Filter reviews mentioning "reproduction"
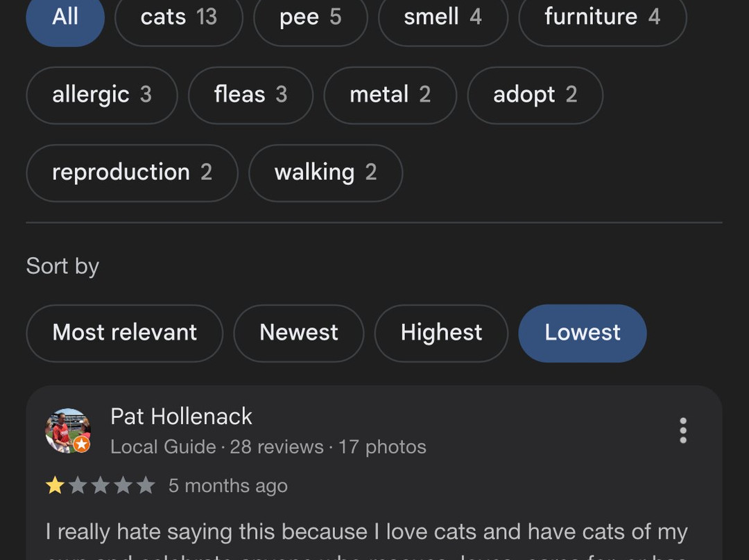The width and height of the screenshot is (749, 560). click(x=132, y=173)
